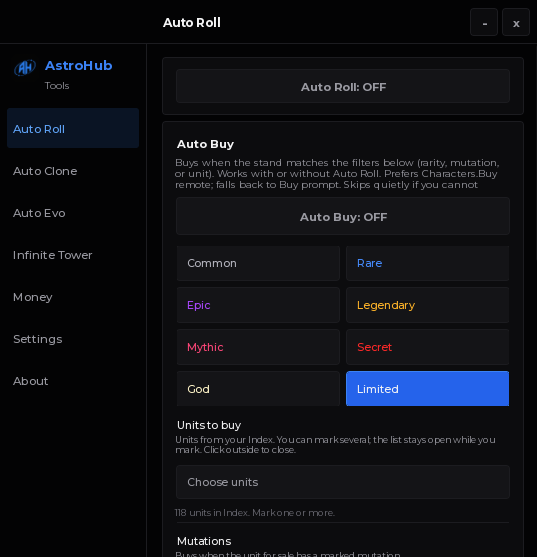This screenshot has height=557, width=537.
Task: Switch to the Auto Clone tab
Action: (x=73, y=171)
